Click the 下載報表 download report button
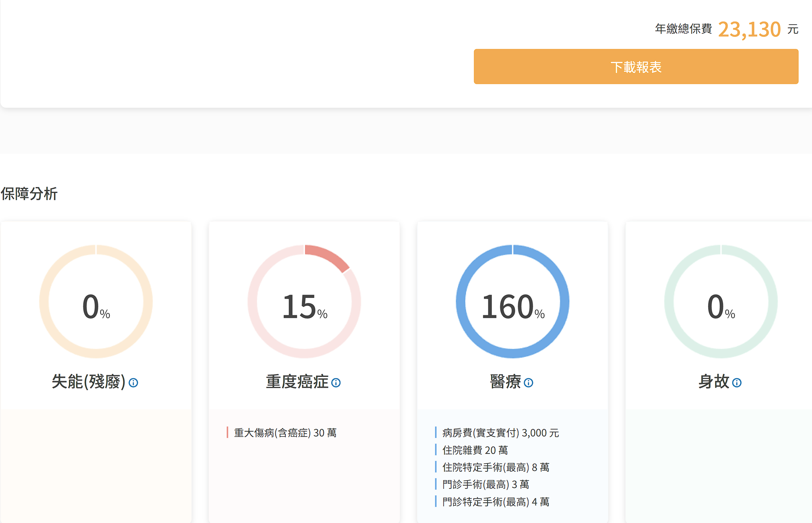The width and height of the screenshot is (812, 523). [636, 67]
